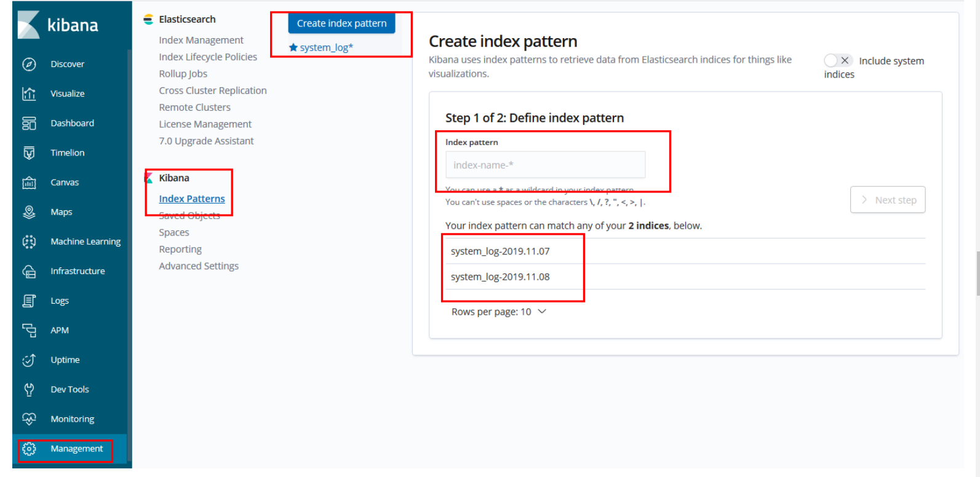Select Management menu label

coord(77,449)
